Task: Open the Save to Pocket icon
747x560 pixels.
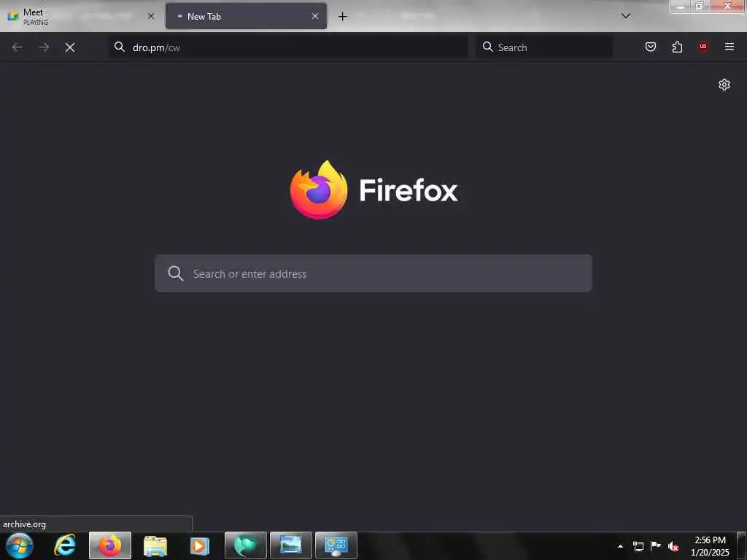Action: click(x=651, y=47)
